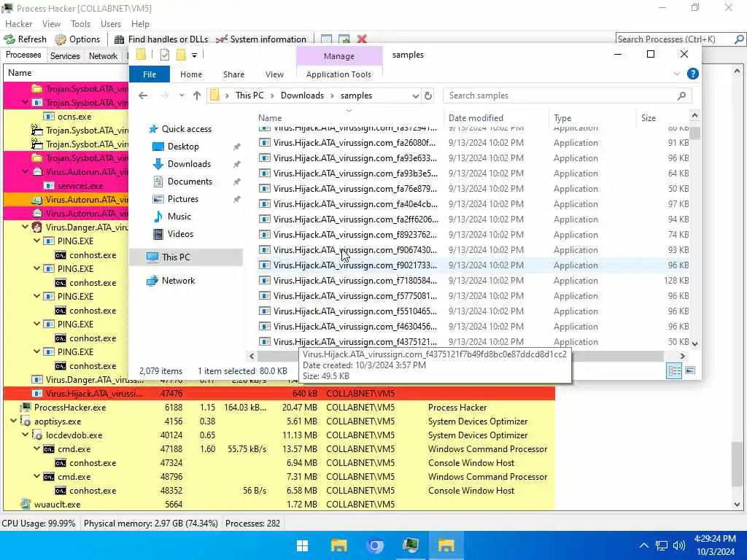Image resolution: width=747 pixels, height=560 pixels.
Task: Open System information in Process Hacker
Action: pos(261,39)
